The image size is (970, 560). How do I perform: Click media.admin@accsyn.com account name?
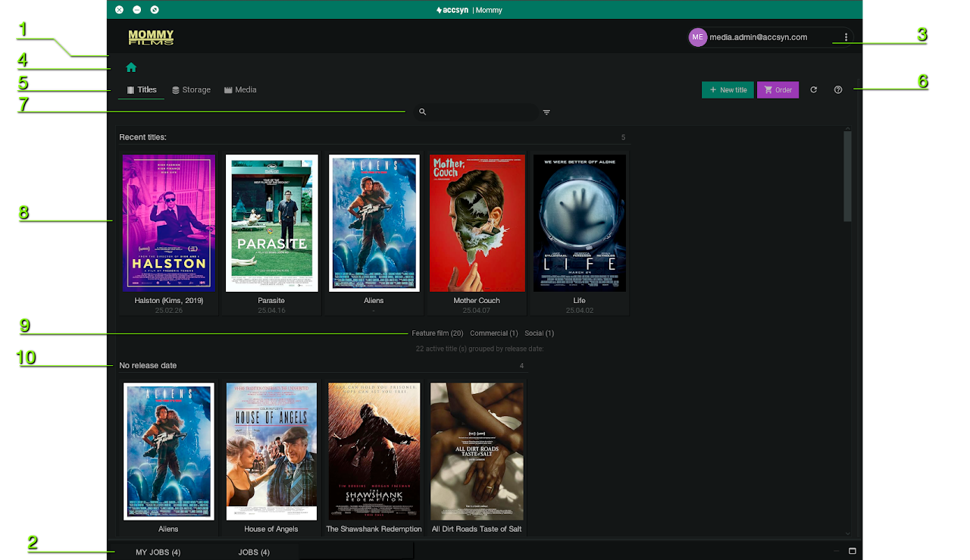(759, 37)
